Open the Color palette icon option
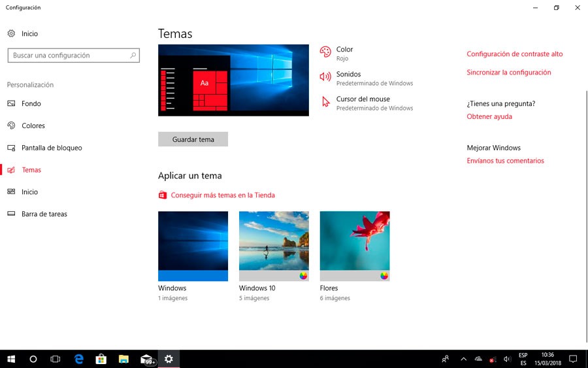Image resolution: width=588 pixels, height=368 pixels. point(325,52)
